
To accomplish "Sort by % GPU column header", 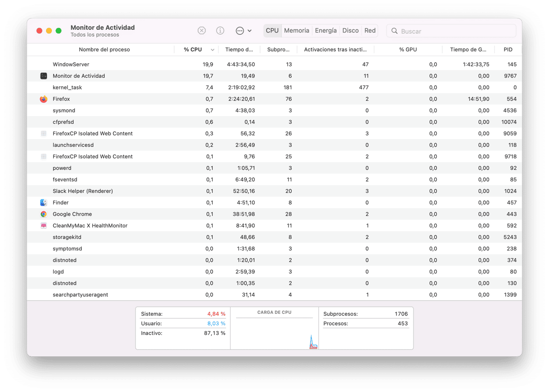I will [x=408, y=50].
